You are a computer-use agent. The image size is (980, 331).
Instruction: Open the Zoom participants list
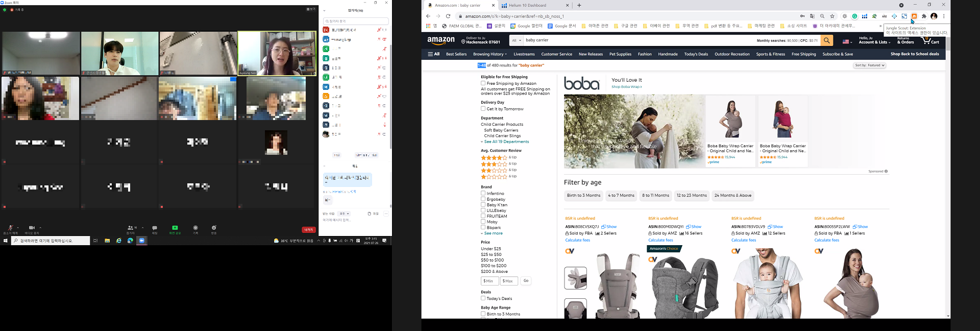[x=131, y=229]
